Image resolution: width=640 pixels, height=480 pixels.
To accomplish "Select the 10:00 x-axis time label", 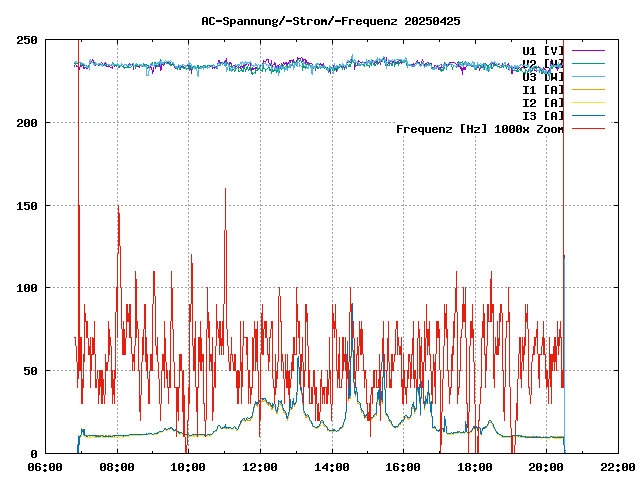I will click(189, 467).
